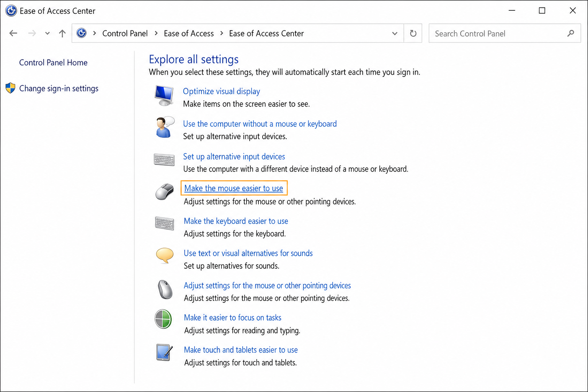Click the mouse icon beside Make the mouse easier to use
The height and width of the screenshot is (392, 588).
pyautogui.click(x=165, y=191)
